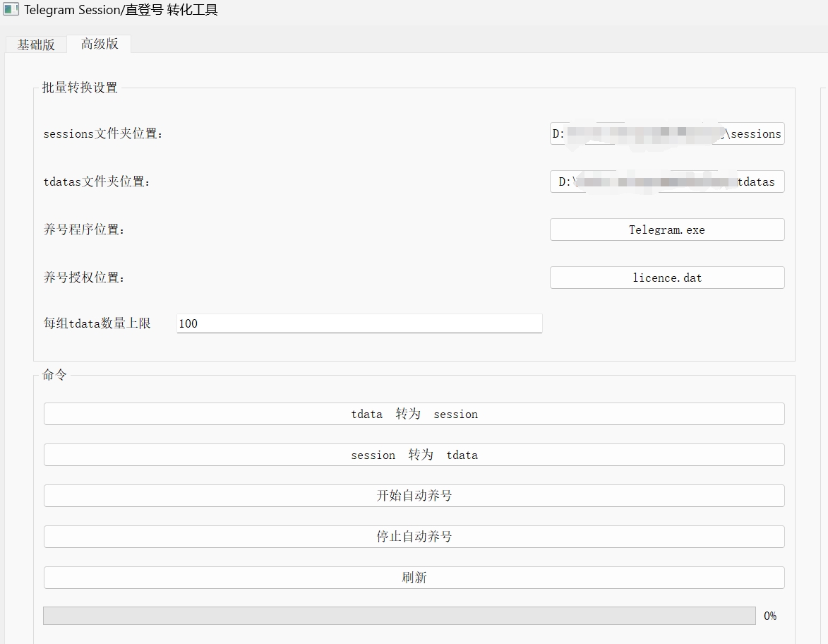Click the 命令 section label
The image size is (828, 644).
[x=53, y=375]
